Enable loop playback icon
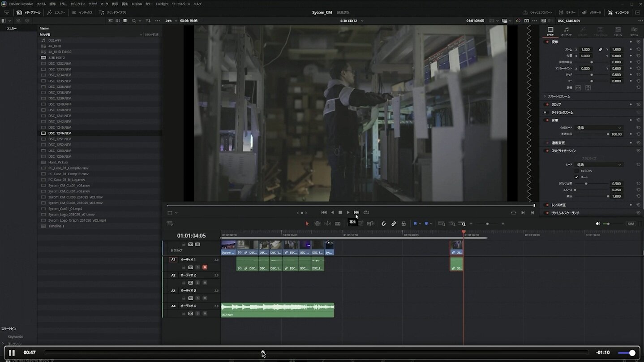The height and width of the screenshot is (362, 644). 366,212
